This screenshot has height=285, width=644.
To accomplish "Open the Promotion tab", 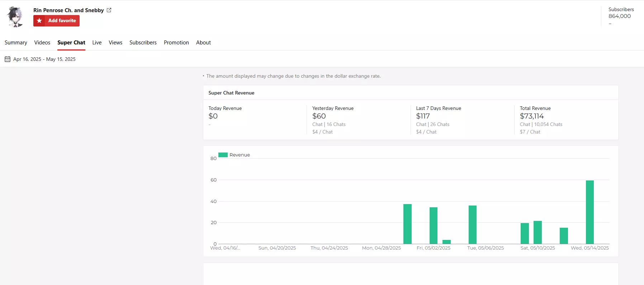I will point(176,43).
